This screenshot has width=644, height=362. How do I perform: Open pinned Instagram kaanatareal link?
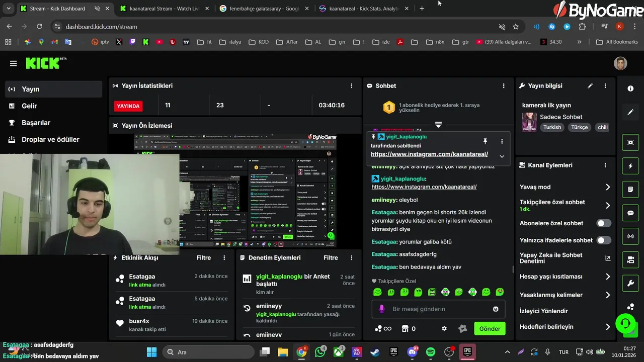[x=429, y=154]
